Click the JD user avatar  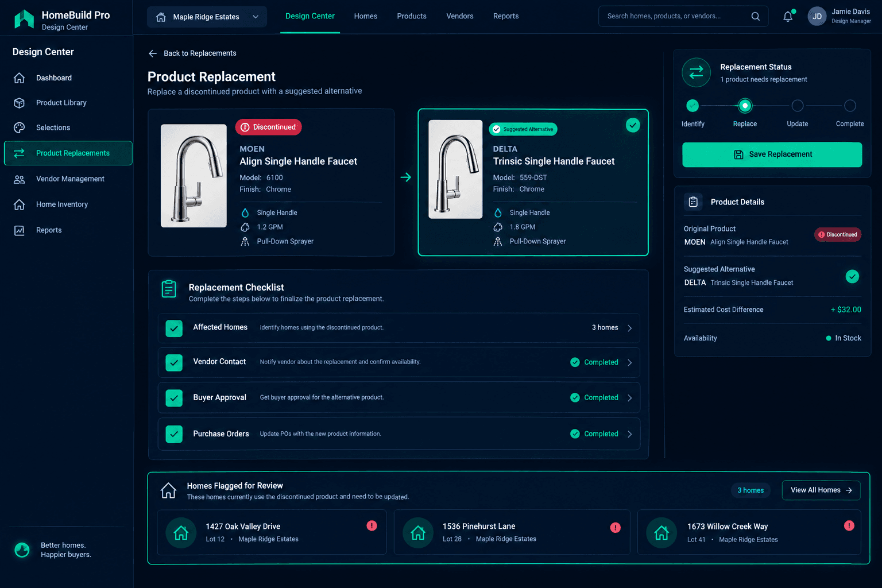[817, 16]
